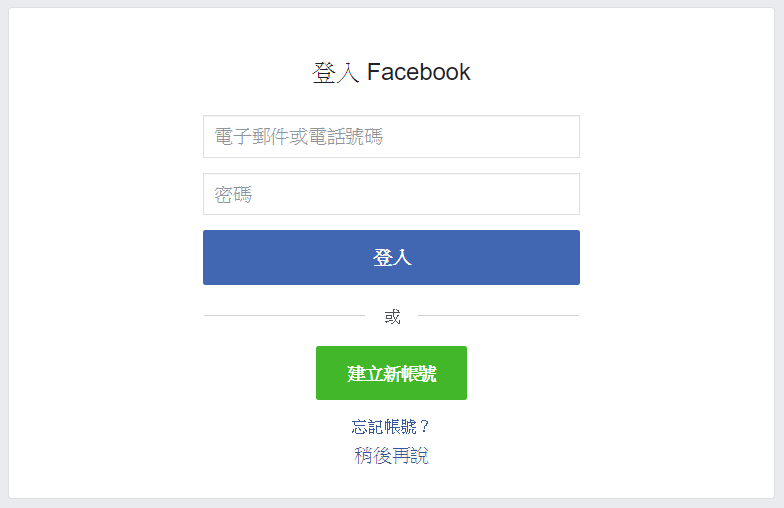
Task: Click the divider line right of 或
Action: pyautogui.click(x=498, y=316)
